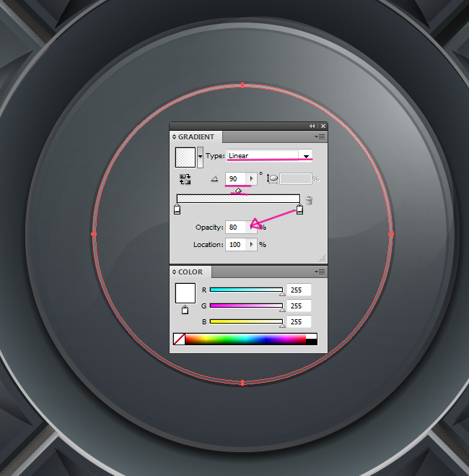The height and width of the screenshot is (476, 469).
Task: Select the left gradient stop
Action: tap(177, 209)
